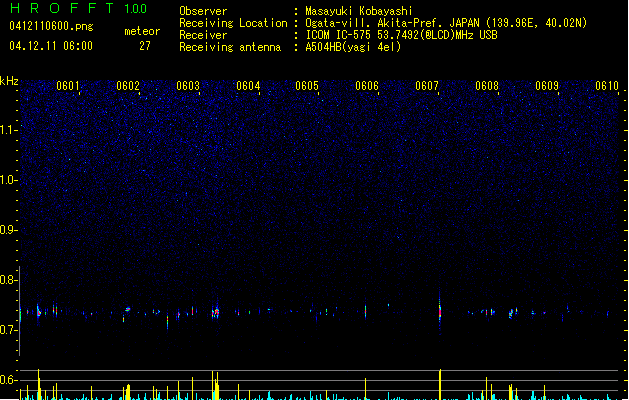The width and height of the screenshot is (629, 400).
Task: Select location text Ogata-vill. Akita-Pref. JAPAN
Action: pyautogui.click(x=392, y=23)
